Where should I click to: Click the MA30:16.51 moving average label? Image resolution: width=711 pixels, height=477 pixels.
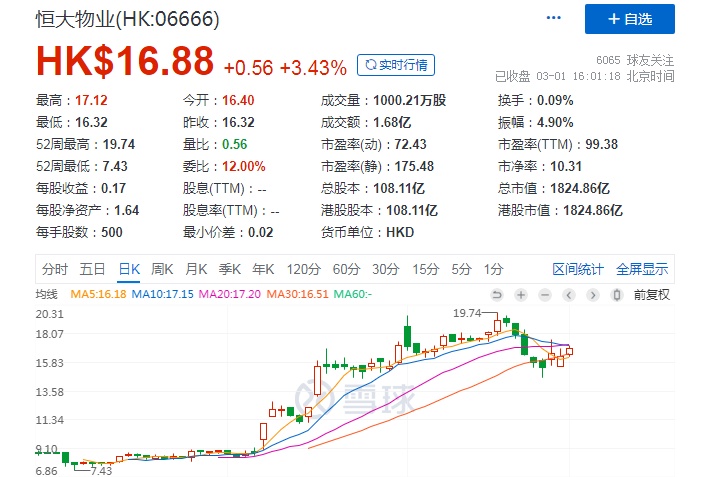pyautogui.click(x=297, y=294)
